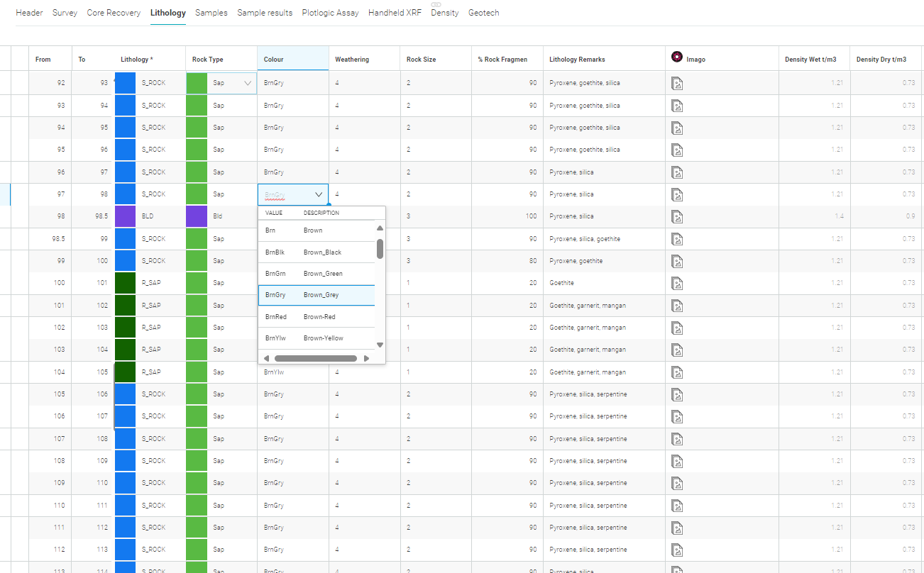The height and width of the screenshot is (573, 924).
Task: Switch to the Survey tab
Action: tap(65, 13)
